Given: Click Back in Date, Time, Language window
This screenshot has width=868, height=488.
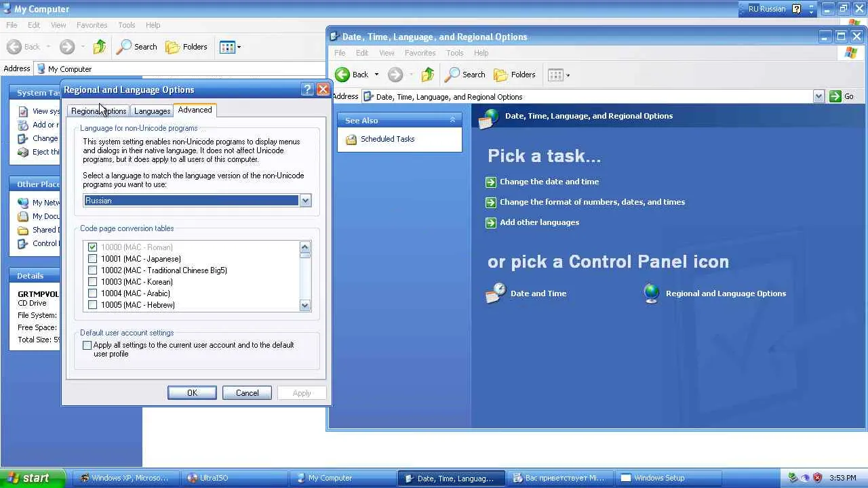Looking at the screenshot, I should (352, 75).
